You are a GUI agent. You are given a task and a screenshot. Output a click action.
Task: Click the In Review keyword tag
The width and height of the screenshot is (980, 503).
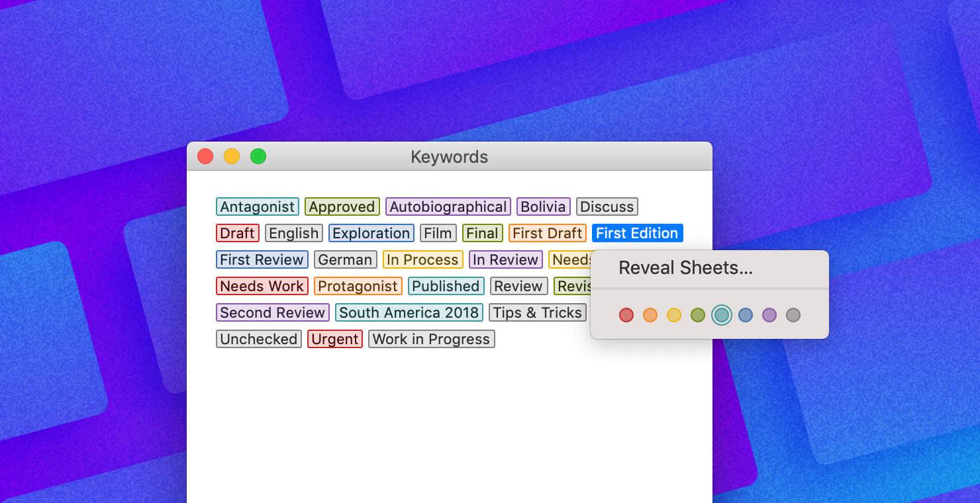pyautogui.click(x=506, y=259)
